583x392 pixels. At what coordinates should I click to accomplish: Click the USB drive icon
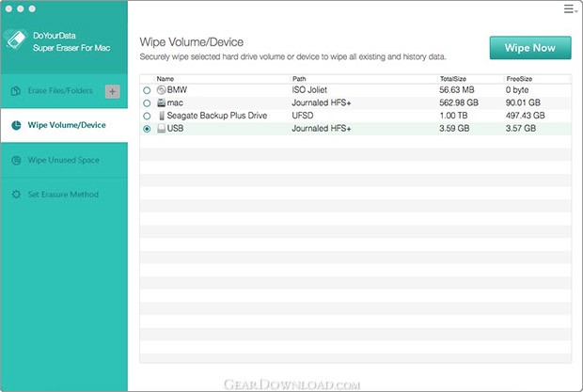tap(161, 129)
